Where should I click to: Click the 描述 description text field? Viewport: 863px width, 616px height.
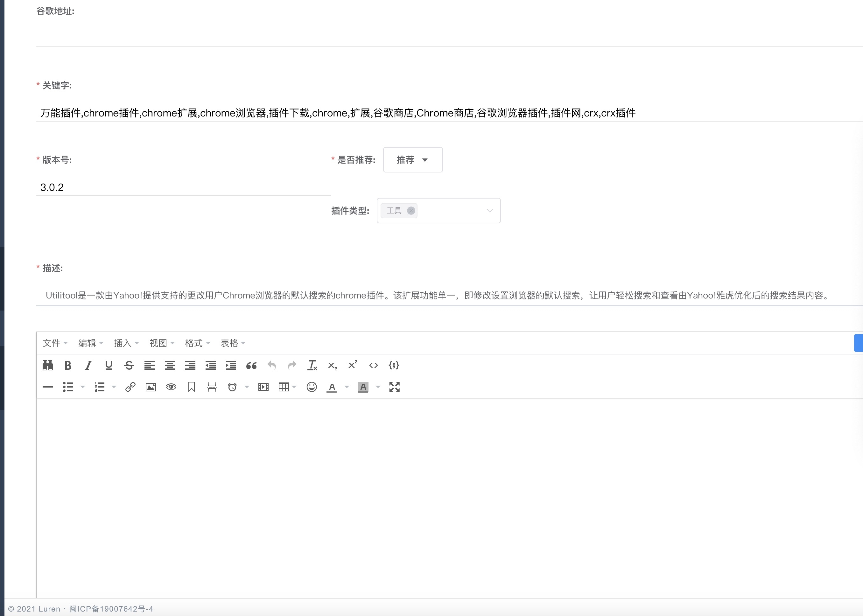click(450, 296)
